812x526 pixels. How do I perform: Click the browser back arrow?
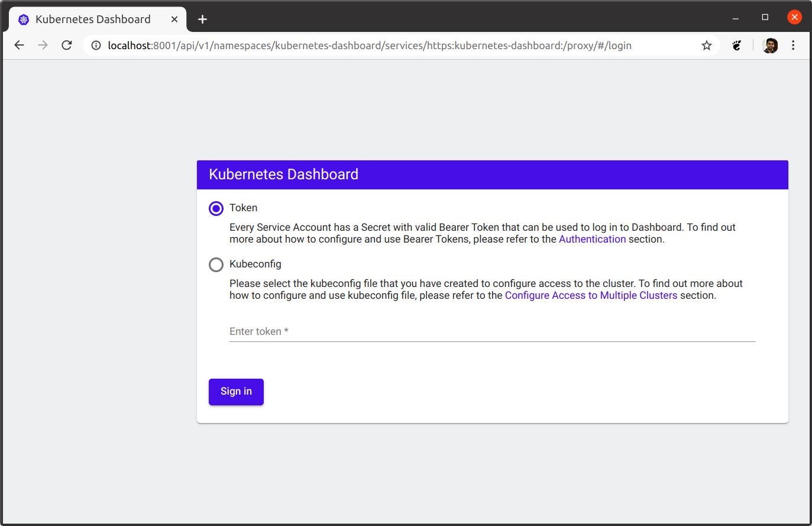coord(19,46)
